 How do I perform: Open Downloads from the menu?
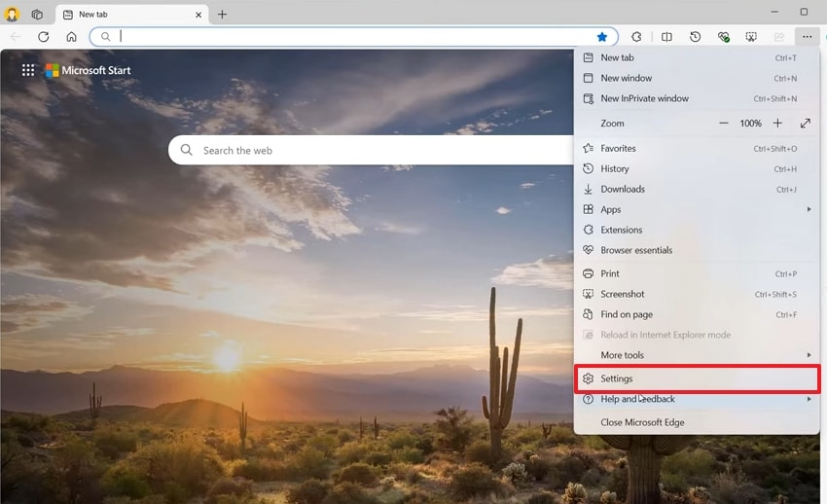pos(697,190)
